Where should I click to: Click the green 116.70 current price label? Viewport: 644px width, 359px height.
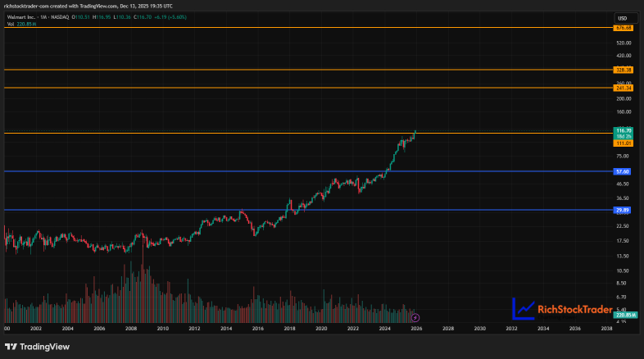coord(623,130)
